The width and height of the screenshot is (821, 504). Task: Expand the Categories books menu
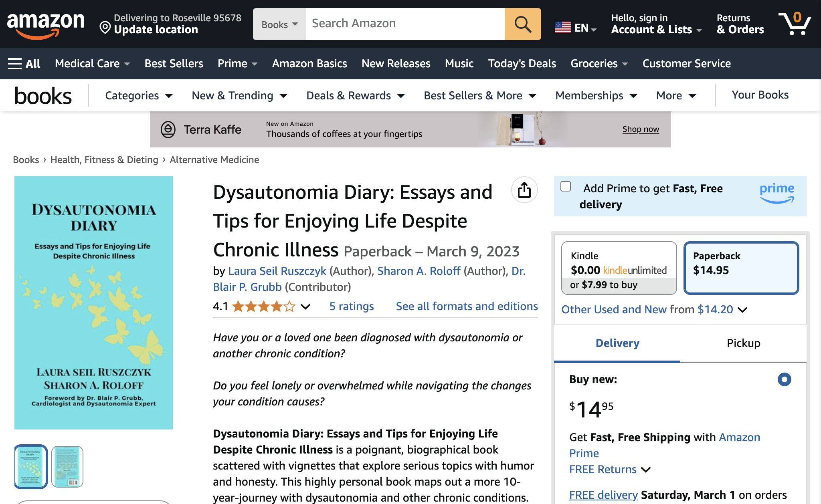(x=139, y=96)
